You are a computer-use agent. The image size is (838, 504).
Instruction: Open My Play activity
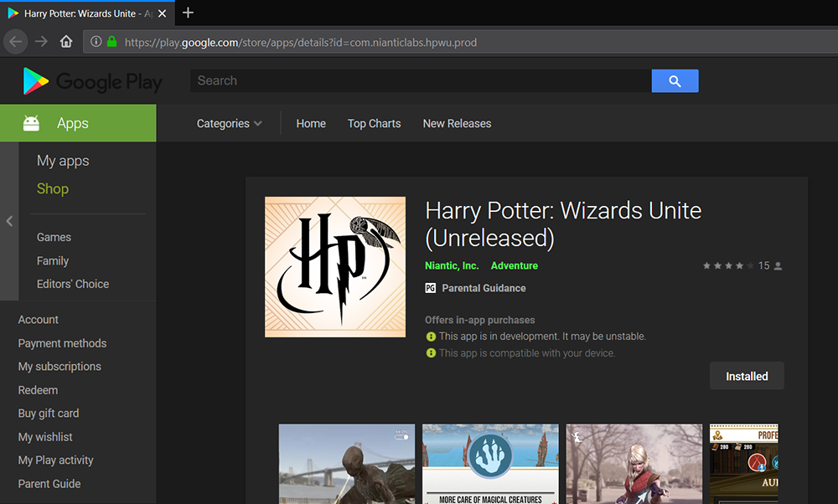pyautogui.click(x=55, y=460)
